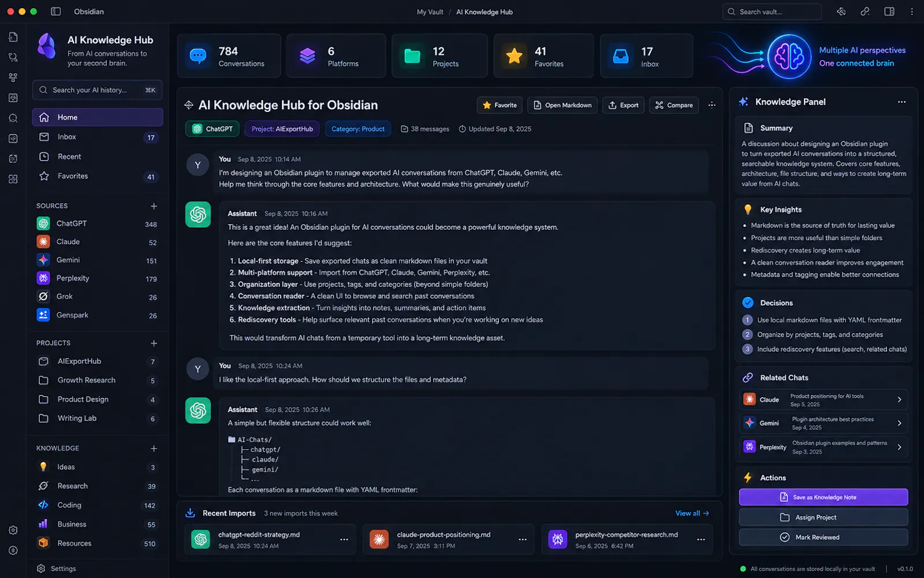
Task: Add a new source with the plus icon
Action: tap(154, 206)
